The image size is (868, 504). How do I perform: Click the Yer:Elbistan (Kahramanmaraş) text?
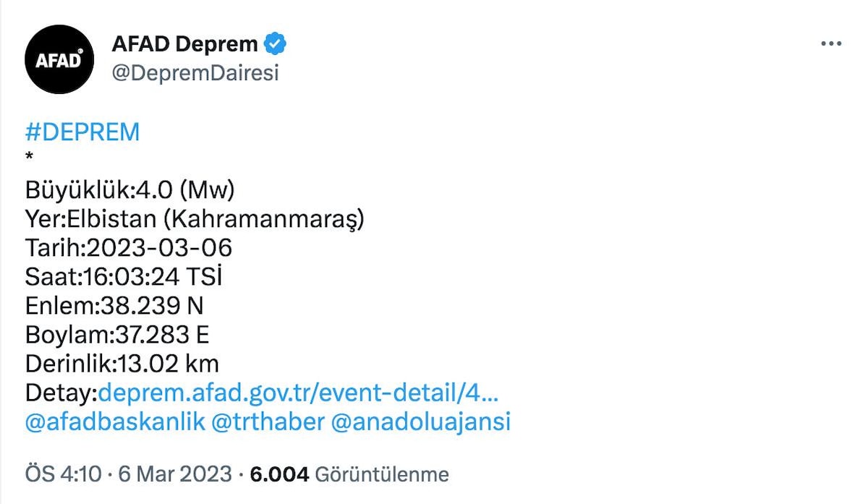tap(195, 219)
